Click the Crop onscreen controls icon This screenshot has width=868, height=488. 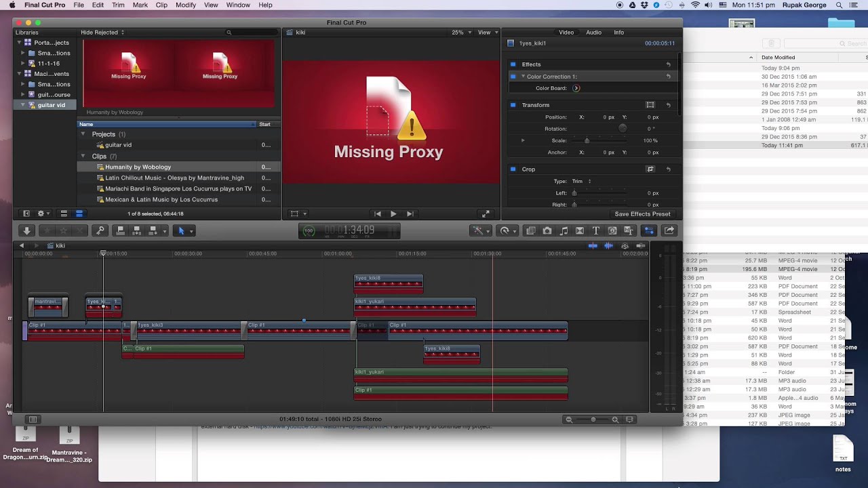[x=650, y=169]
